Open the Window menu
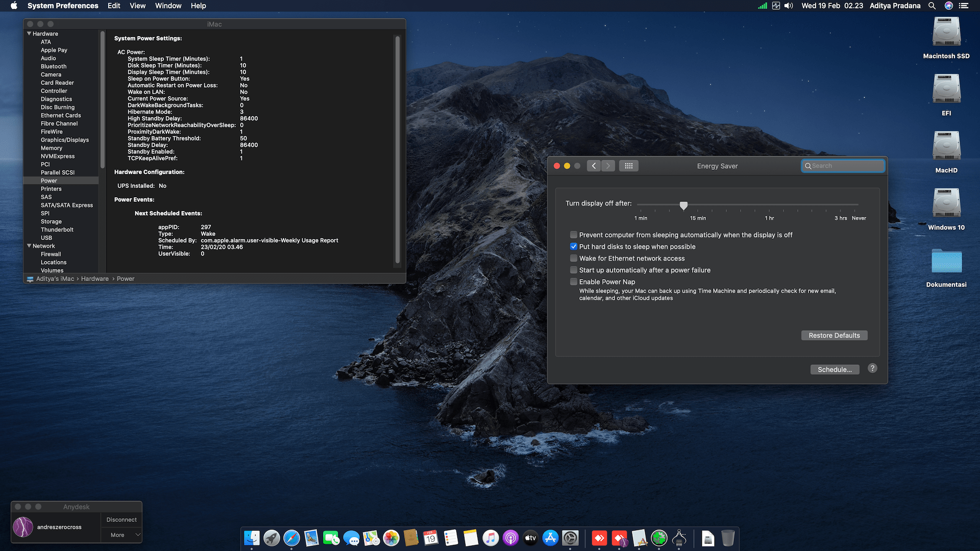 168,6
